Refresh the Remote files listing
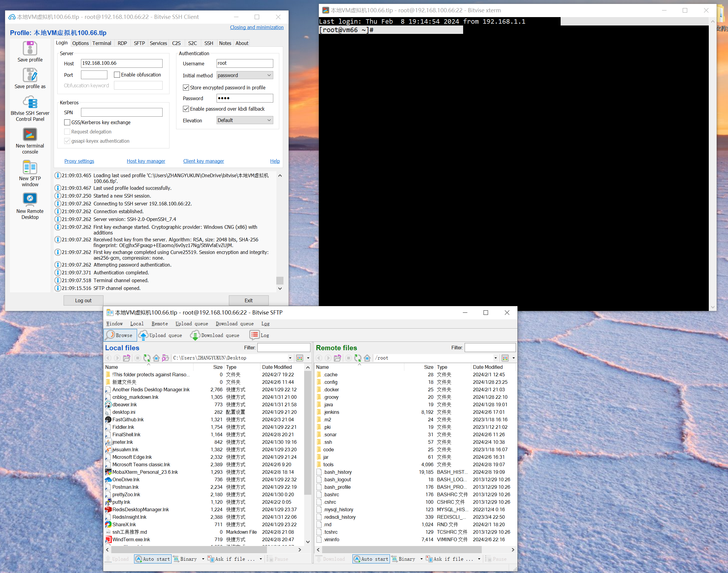The height and width of the screenshot is (573, 728). [358, 358]
